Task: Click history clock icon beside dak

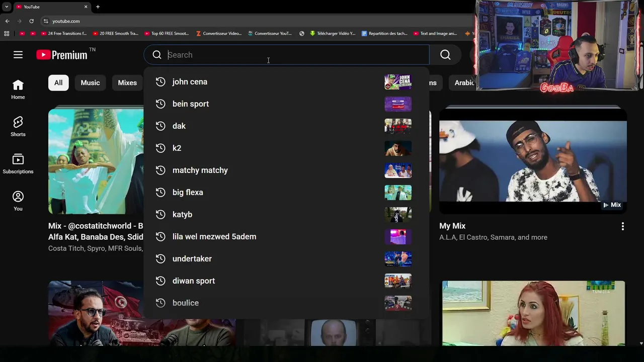Action: [160, 126]
